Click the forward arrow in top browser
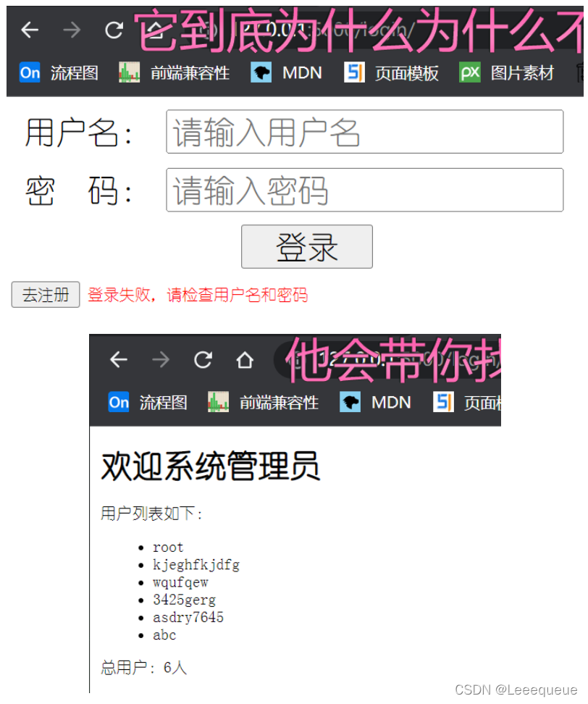Image resolution: width=588 pixels, height=704 pixels. click(72, 30)
